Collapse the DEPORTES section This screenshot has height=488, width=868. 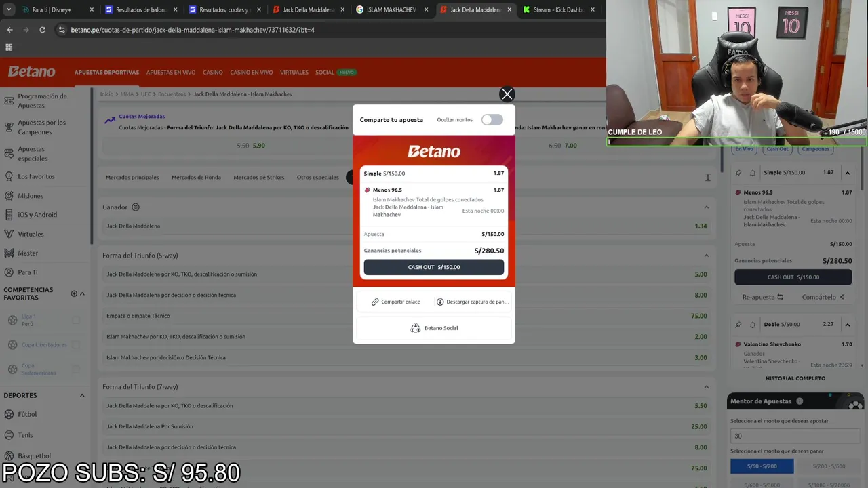[x=82, y=395]
